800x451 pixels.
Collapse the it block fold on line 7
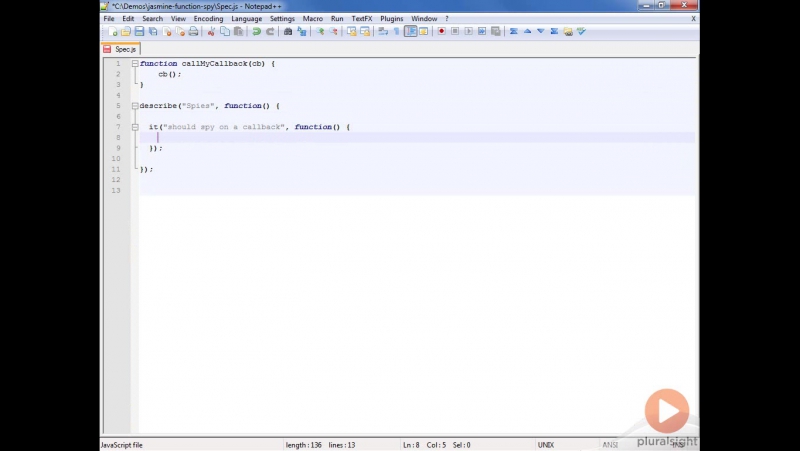(135, 127)
